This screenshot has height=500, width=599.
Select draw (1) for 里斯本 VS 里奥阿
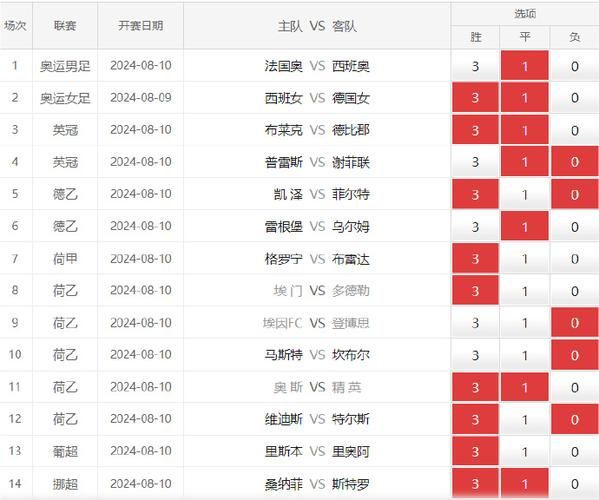coord(525,452)
